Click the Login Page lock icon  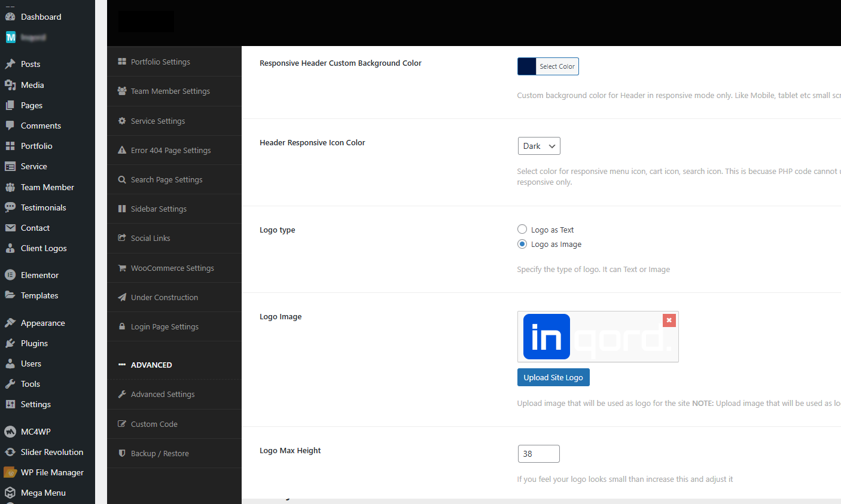point(122,326)
